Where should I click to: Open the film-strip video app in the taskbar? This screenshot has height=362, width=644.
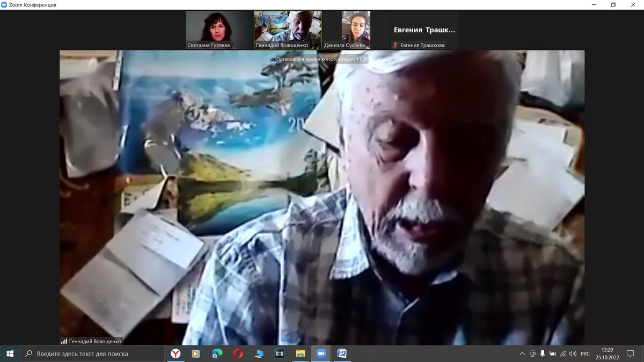point(280,353)
